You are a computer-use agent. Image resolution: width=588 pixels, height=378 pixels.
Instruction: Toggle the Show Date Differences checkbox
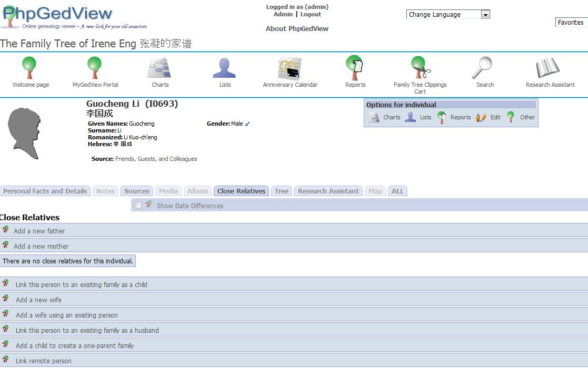(x=138, y=205)
